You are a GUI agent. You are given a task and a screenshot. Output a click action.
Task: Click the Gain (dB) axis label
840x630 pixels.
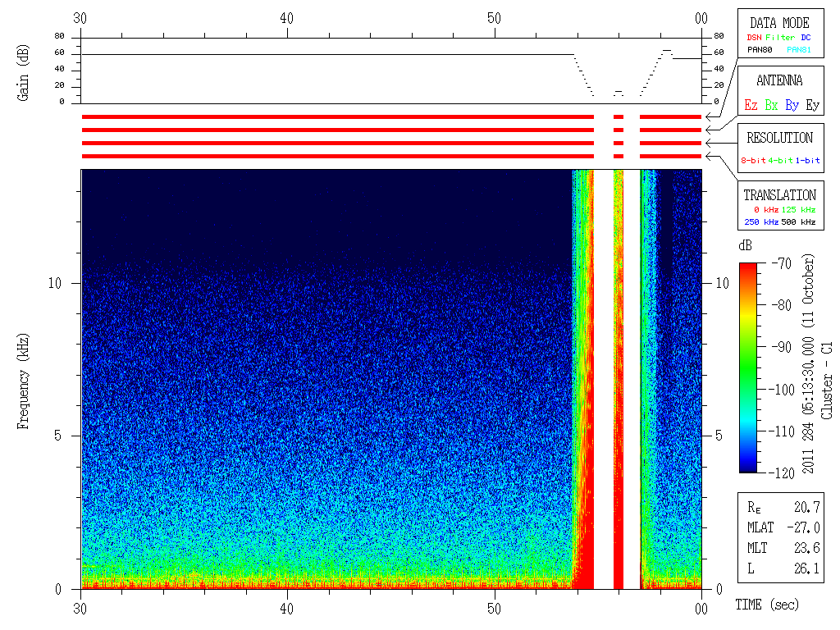pos(22,73)
